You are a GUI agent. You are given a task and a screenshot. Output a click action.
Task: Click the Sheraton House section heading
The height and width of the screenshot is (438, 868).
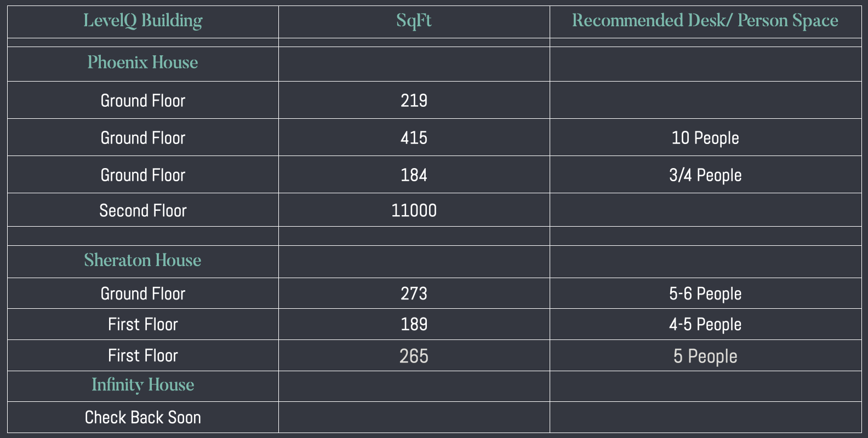point(142,260)
